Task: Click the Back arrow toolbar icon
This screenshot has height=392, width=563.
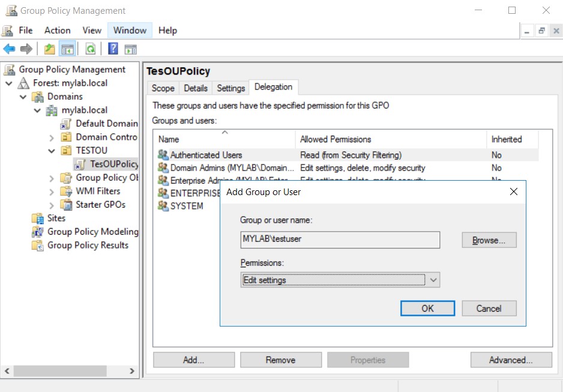Action: (10, 49)
